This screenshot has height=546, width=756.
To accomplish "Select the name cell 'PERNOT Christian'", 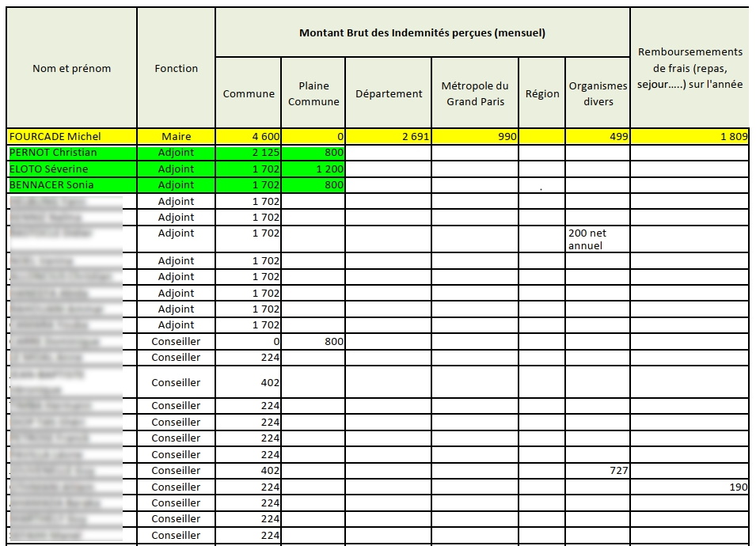I will pos(72,153).
